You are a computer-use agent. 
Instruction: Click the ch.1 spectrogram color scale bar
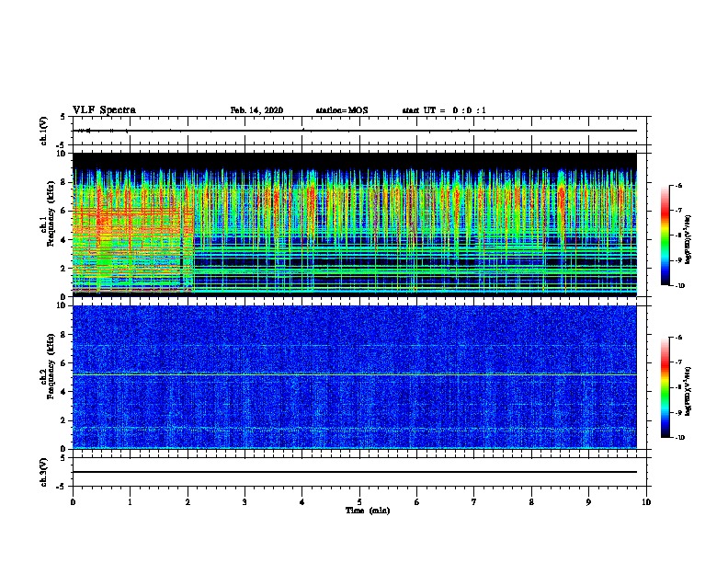(665, 236)
